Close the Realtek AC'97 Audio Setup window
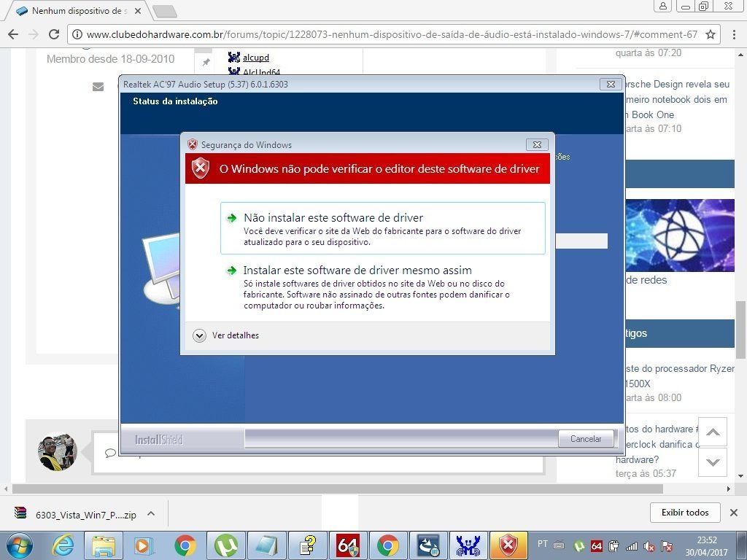 click(611, 85)
